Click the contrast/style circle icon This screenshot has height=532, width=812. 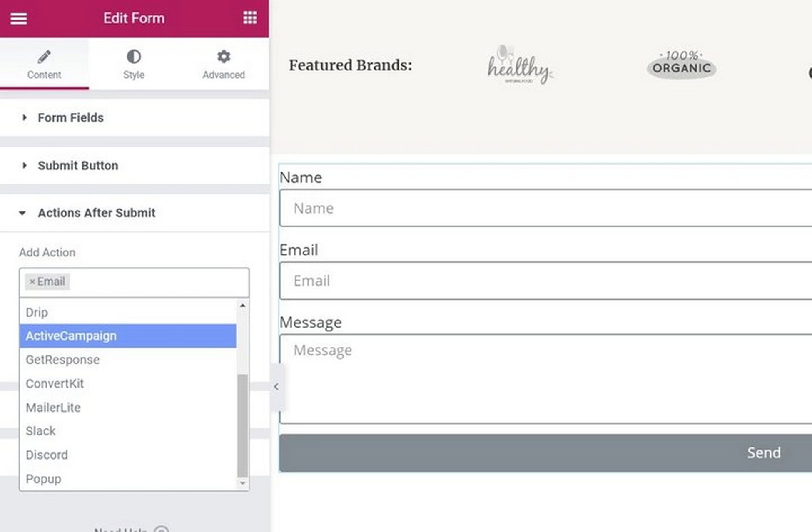[x=134, y=57]
